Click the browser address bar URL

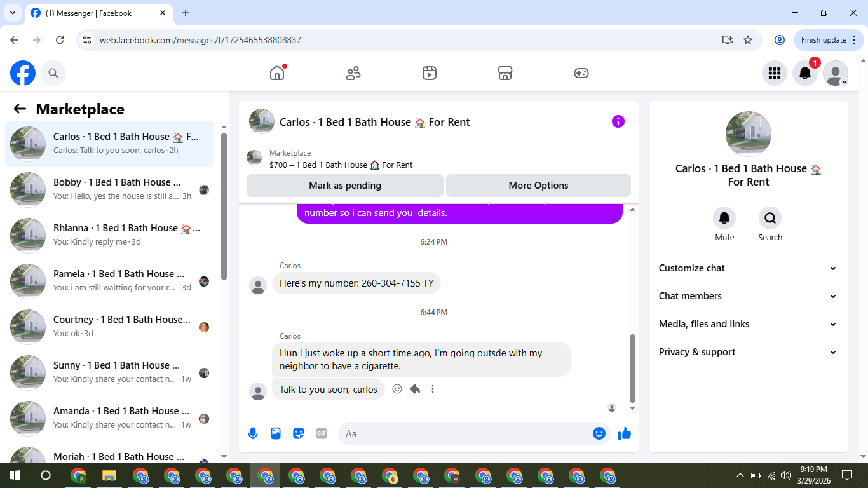coord(200,40)
